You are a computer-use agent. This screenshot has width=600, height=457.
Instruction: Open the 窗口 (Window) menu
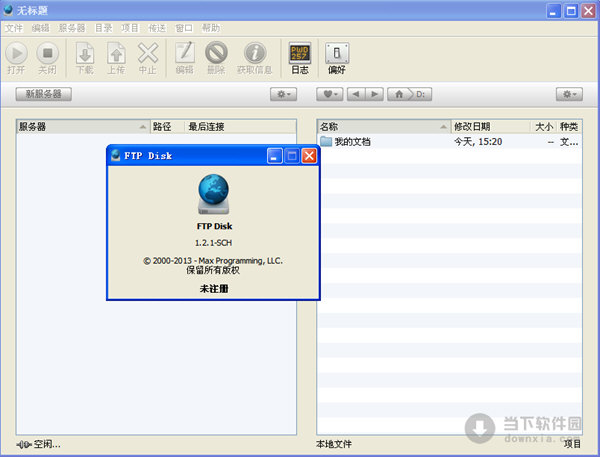tap(184, 28)
